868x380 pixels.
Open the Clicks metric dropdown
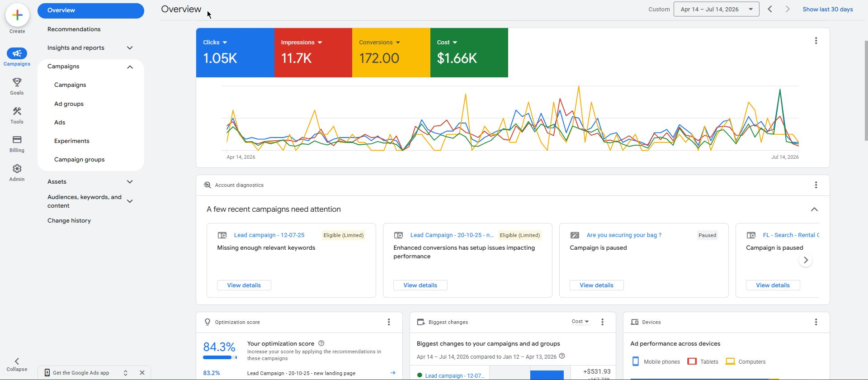pyautogui.click(x=215, y=42)
